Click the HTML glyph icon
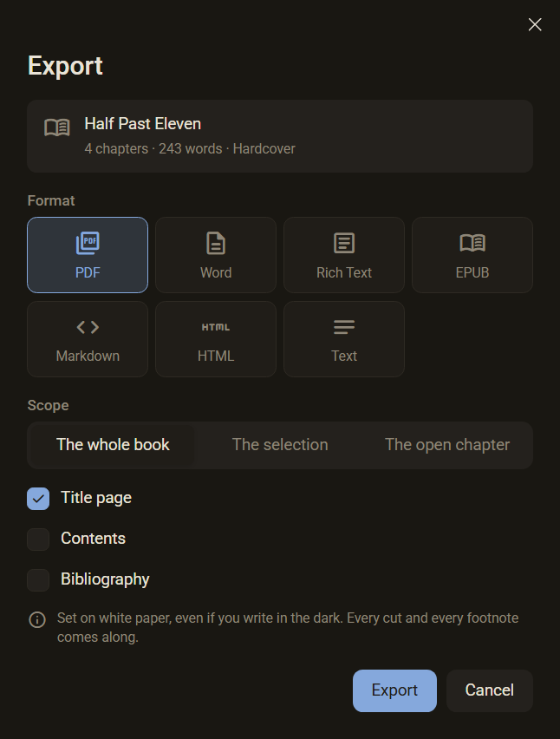 (x=216, y=327)
